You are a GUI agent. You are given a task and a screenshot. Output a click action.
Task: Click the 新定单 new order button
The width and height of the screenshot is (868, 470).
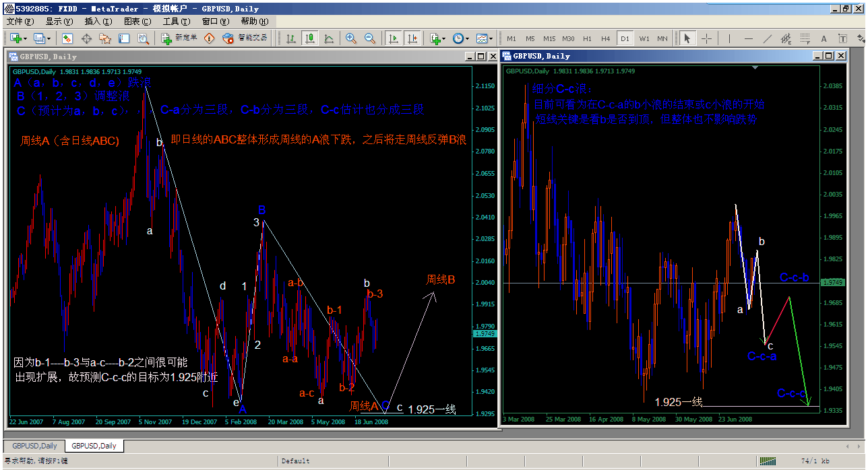(x=180, y=38)
